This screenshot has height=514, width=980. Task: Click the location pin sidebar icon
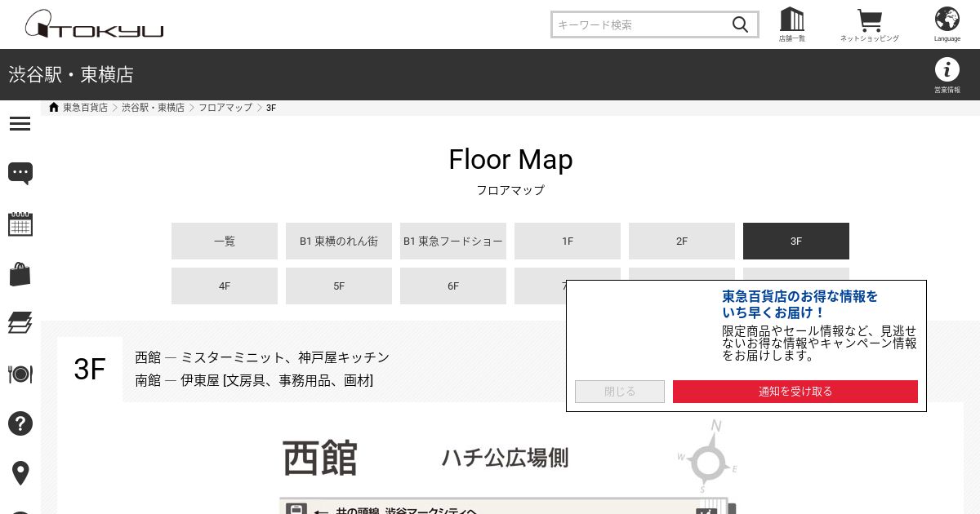tap(20, 473)
